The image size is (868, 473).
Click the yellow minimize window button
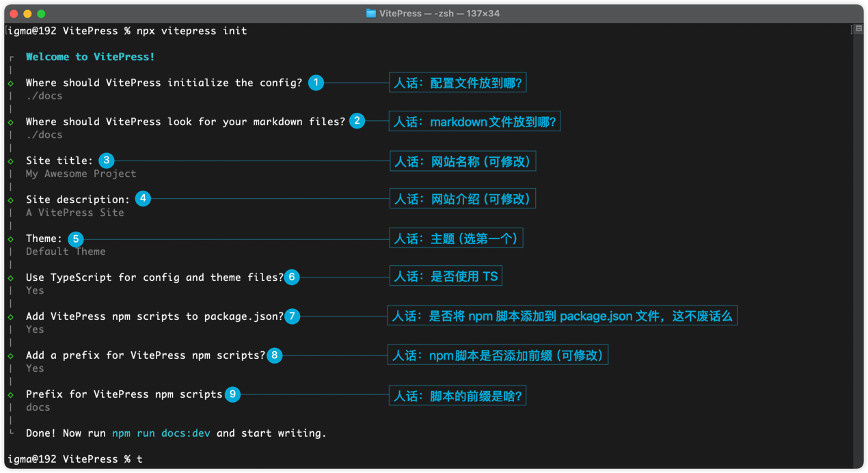point(27,14)
